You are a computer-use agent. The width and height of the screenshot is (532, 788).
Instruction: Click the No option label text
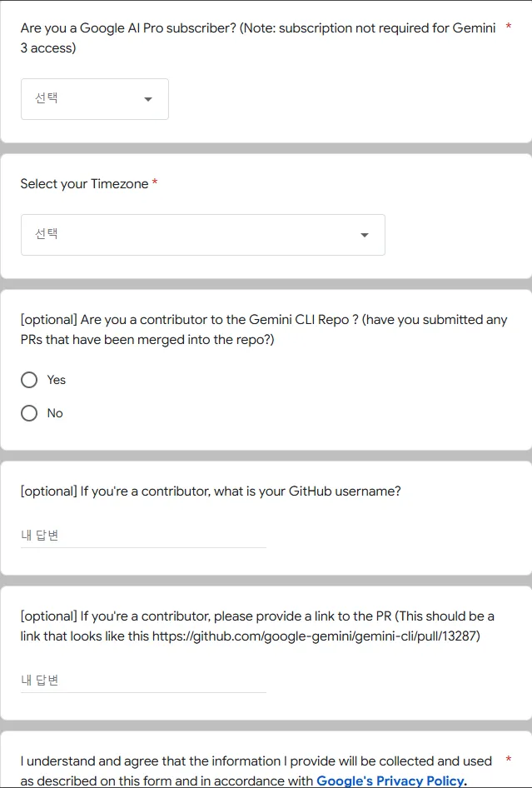click(52, 413)
